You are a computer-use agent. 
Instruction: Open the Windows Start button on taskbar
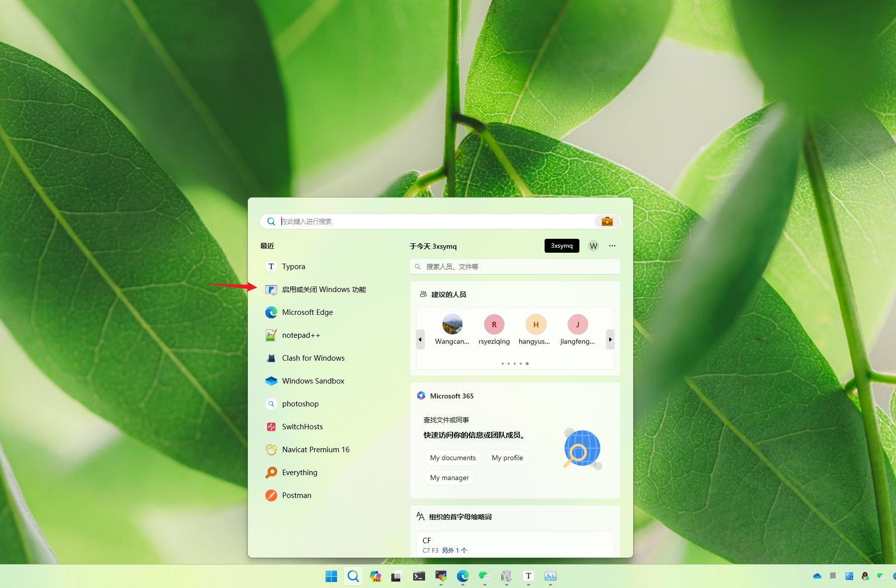[x=331, y=576]
